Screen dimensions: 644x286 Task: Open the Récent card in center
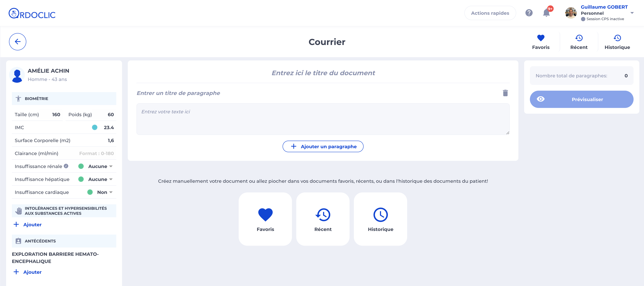323,219
